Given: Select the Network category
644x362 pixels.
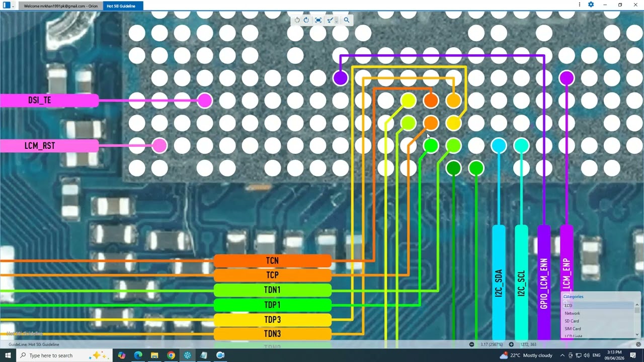Looking at the screenshot, I should coord(572,313).
